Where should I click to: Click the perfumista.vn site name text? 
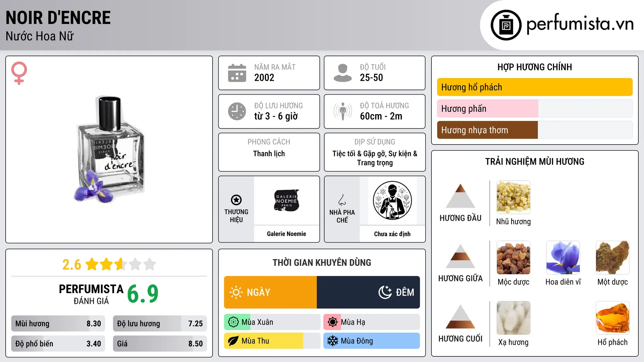click(x=580, y=24)
